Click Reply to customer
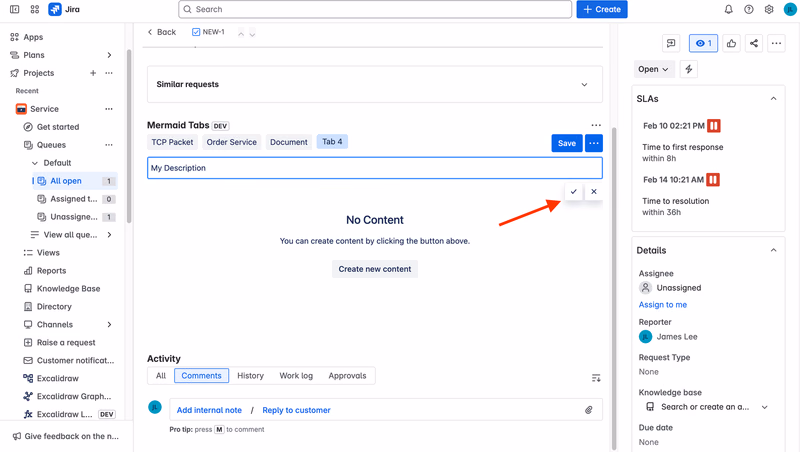Viewport: 800px width, 452px height. [296, 410]
